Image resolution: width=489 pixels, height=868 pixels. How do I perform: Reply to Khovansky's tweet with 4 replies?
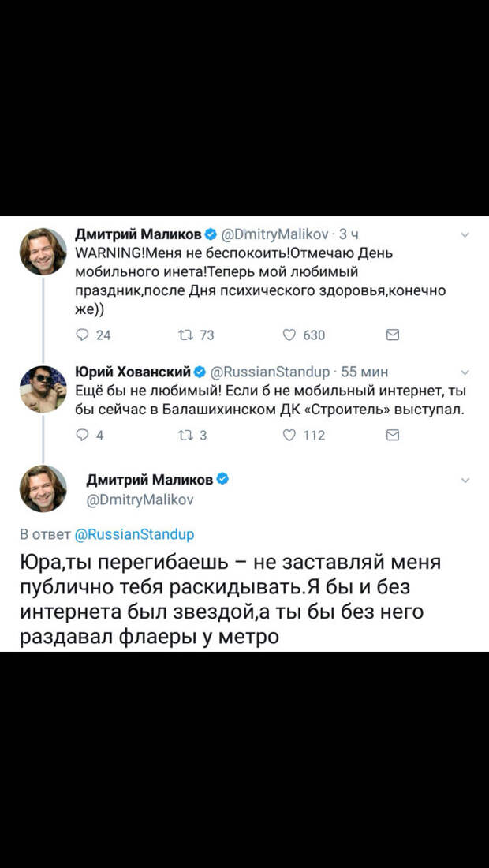click(83, 436)
